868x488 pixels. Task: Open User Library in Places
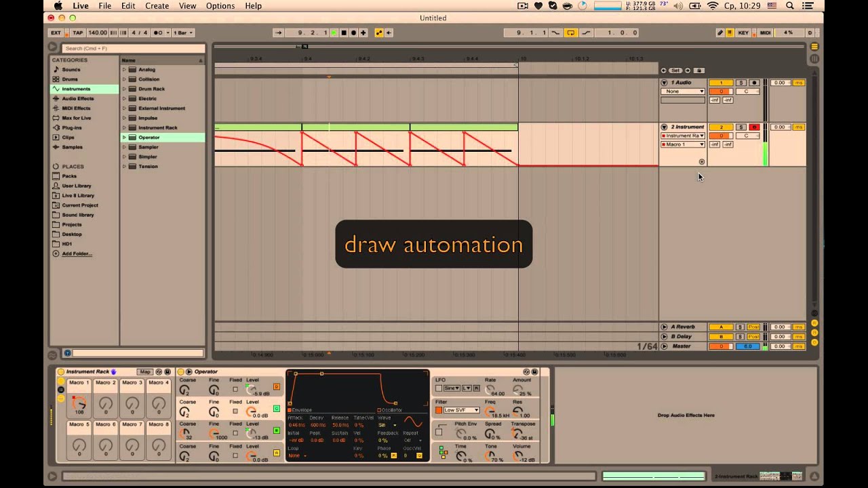pyautogui.click(x=76, y=186)
